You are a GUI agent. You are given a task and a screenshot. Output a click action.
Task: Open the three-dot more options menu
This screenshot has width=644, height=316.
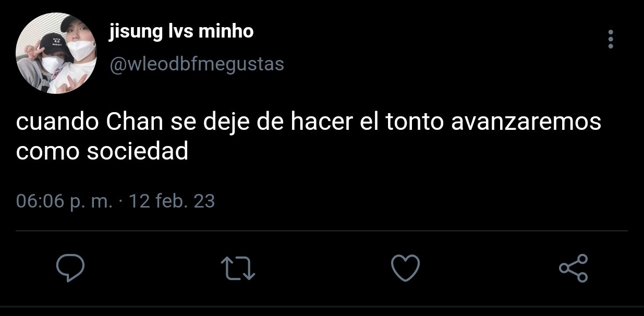coord(611,40)
